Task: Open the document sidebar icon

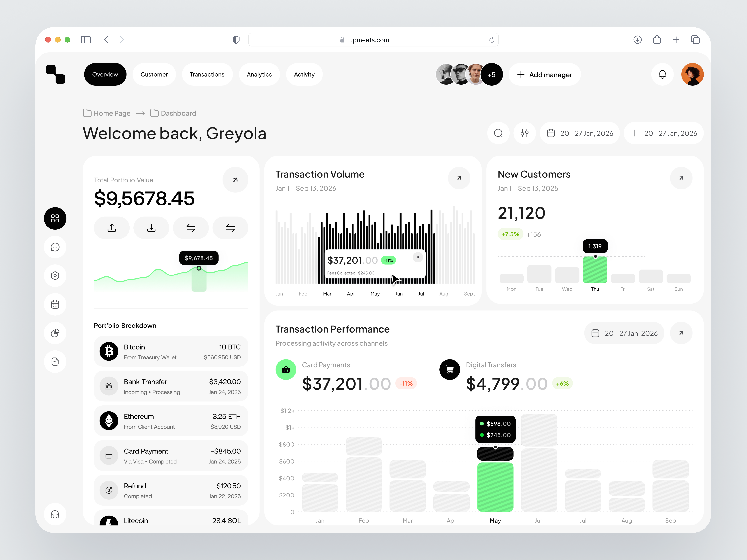Action: tap(55, 362)
